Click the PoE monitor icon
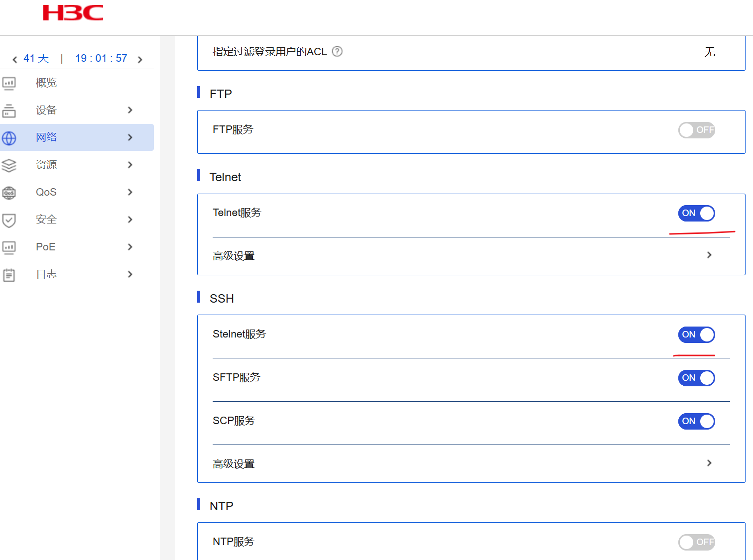The width and height of the screenshot is (753, 560). point(9,247)
